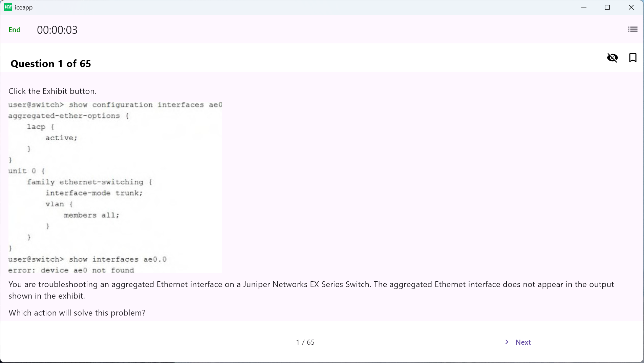Click the 'aggregated-ether-options' line

pos(68,116)
